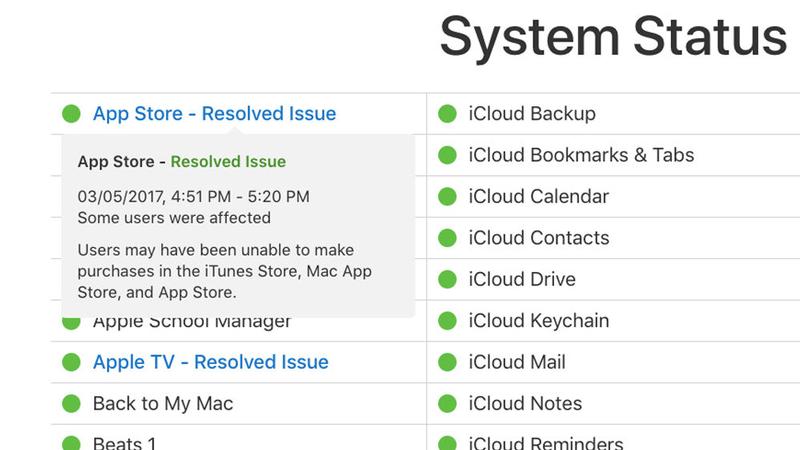The height and width of the screenshot is (450, 800).
Task: Open App Store - Resolved Issue link
Action: pos(214,114)
